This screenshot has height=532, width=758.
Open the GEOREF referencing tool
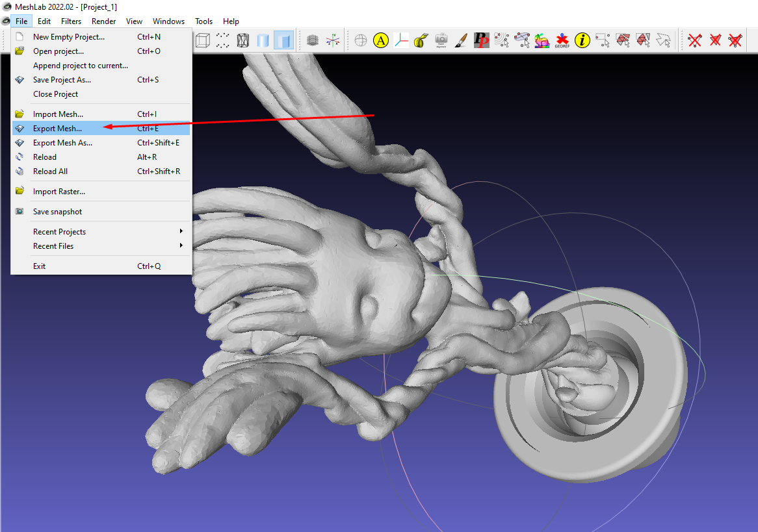[x=562, y=40]
